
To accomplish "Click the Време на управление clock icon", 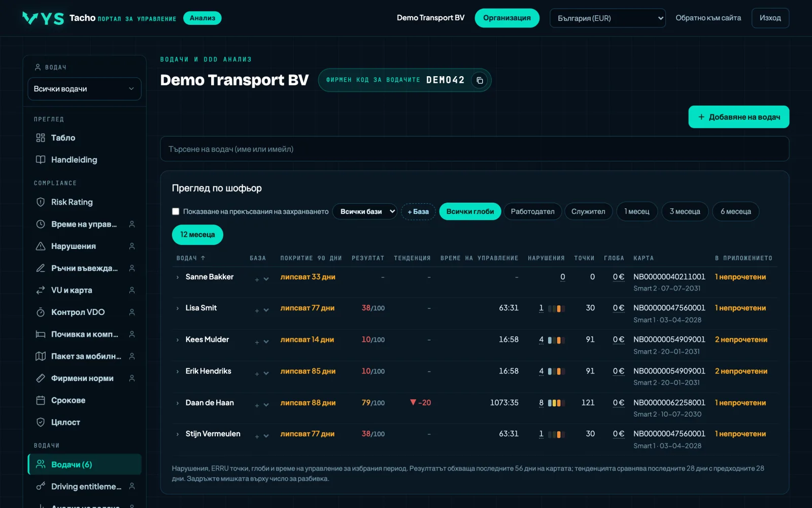I will click(x=41, y=224).
